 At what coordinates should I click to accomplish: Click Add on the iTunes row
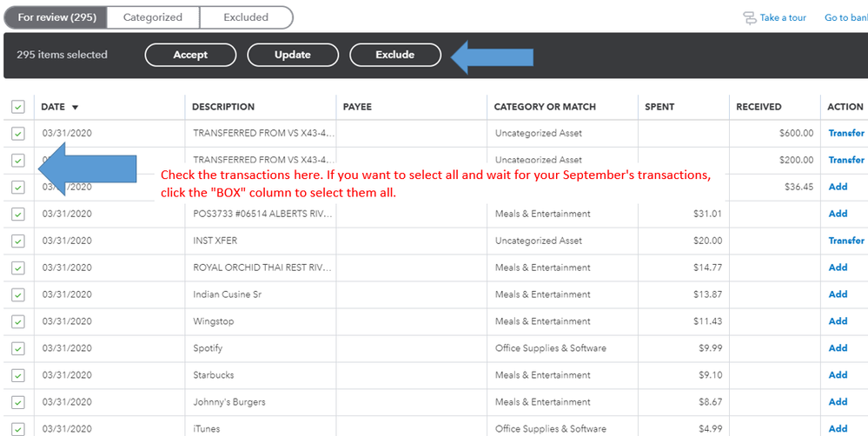coord(838,429)
